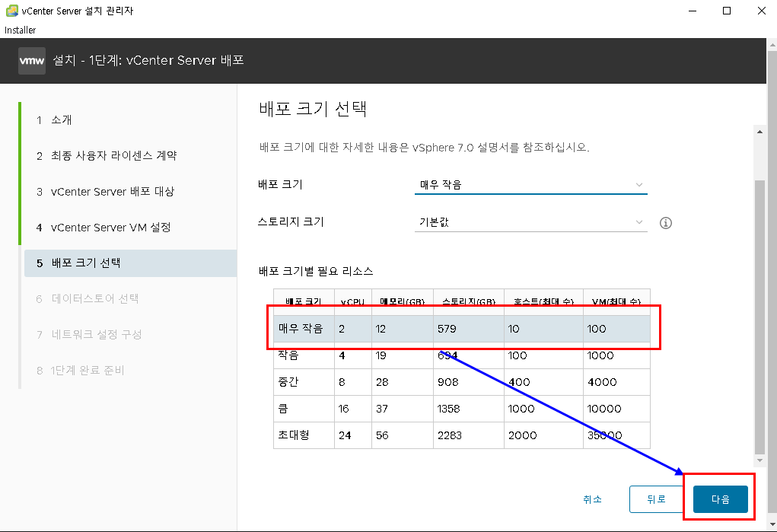Click step 6 데이터스토어 선택
777x532 pixels.
click(88, 299)
